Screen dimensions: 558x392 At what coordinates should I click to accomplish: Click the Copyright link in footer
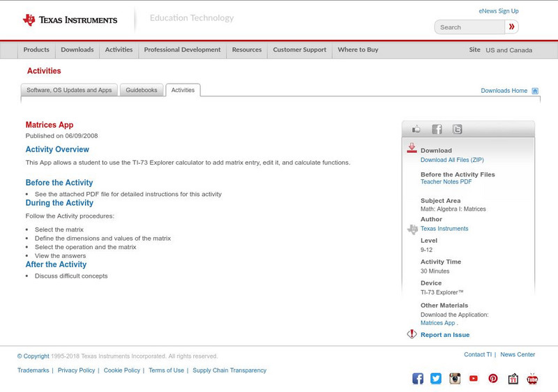[x=33, y=356]
